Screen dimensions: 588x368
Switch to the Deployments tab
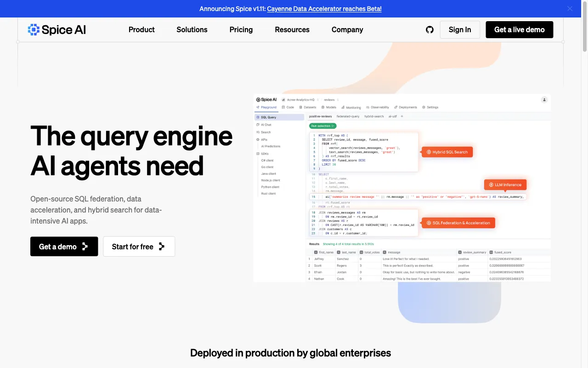(x=406, y=107)
